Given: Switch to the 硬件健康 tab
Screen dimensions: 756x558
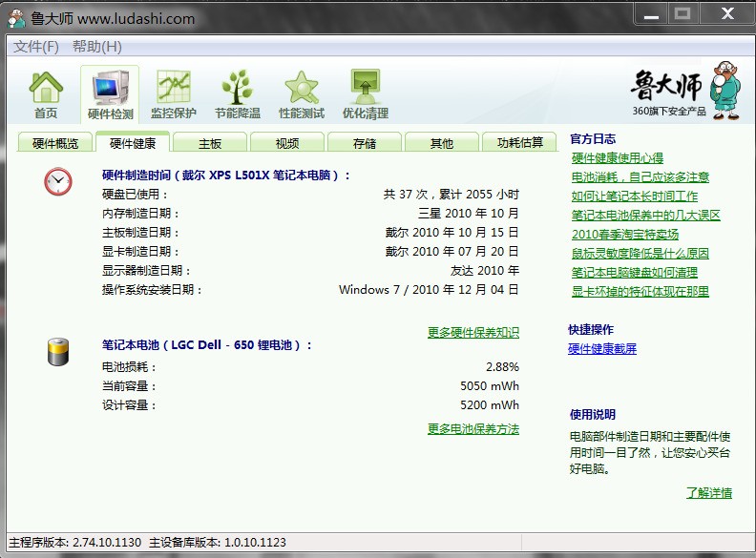Looking at the screenshot, I should pyautogui.click(x=133, y=143).
